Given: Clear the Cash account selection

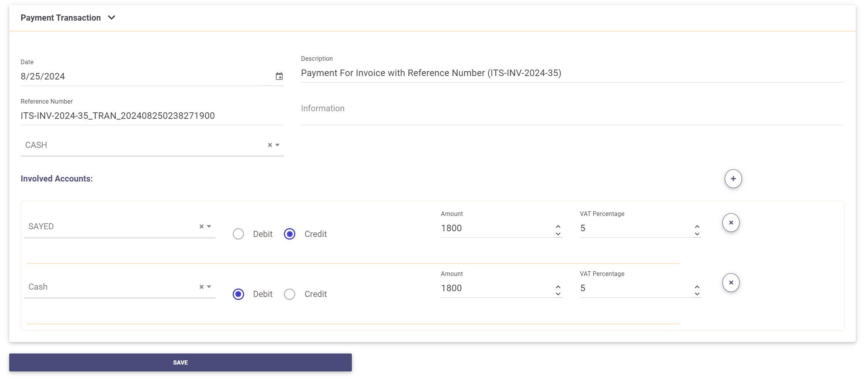Looking at the screenshot, I should pos(201,287).
